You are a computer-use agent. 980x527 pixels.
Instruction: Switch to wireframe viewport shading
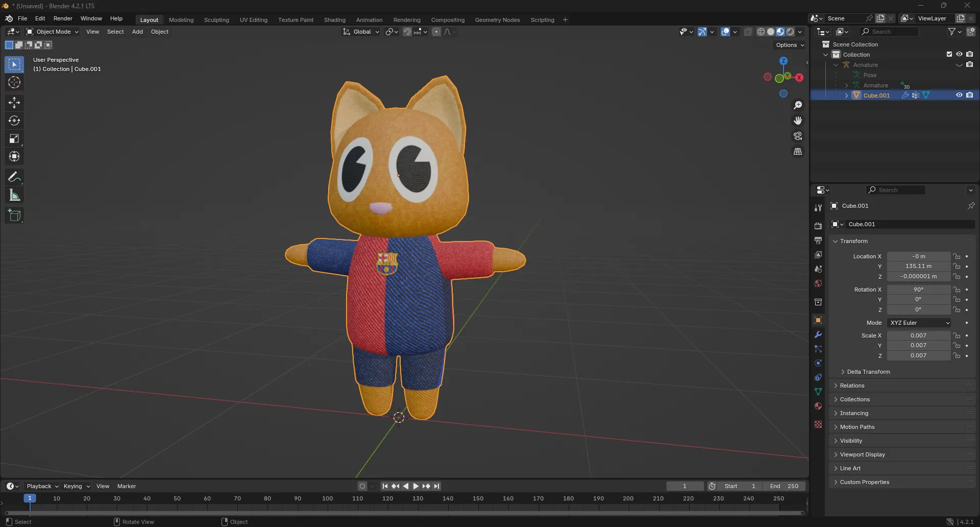pos(761,32)
